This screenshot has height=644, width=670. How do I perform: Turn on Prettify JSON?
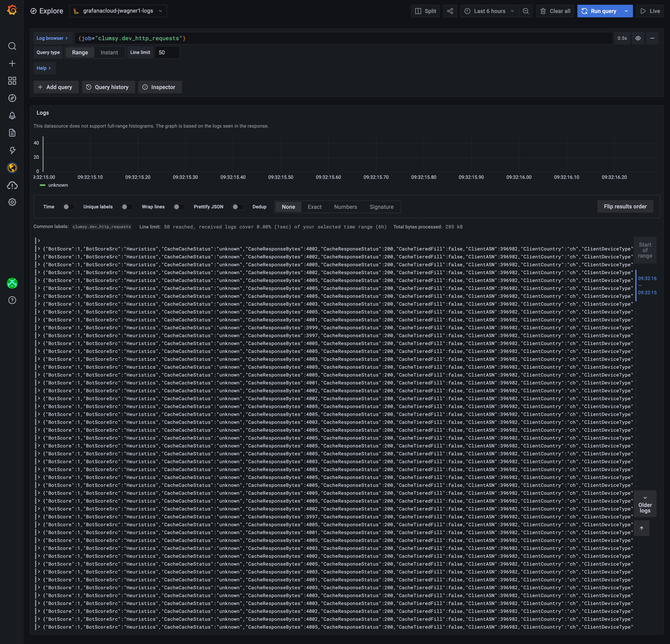[238, 207]
